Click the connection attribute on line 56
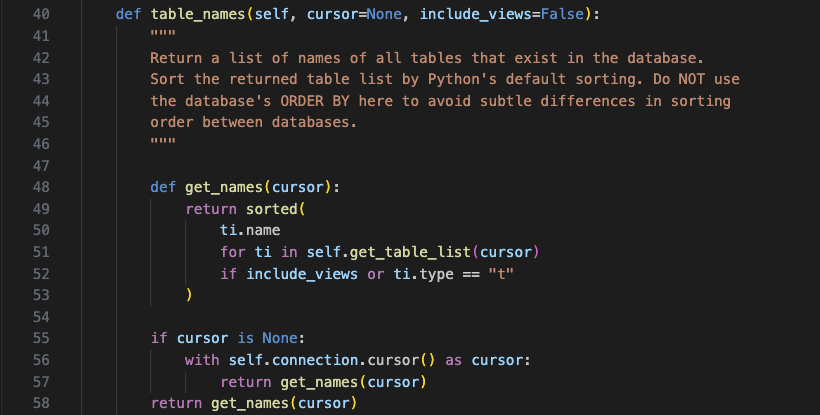The width and height of the screenshot is (820, 415). [310, 360]
